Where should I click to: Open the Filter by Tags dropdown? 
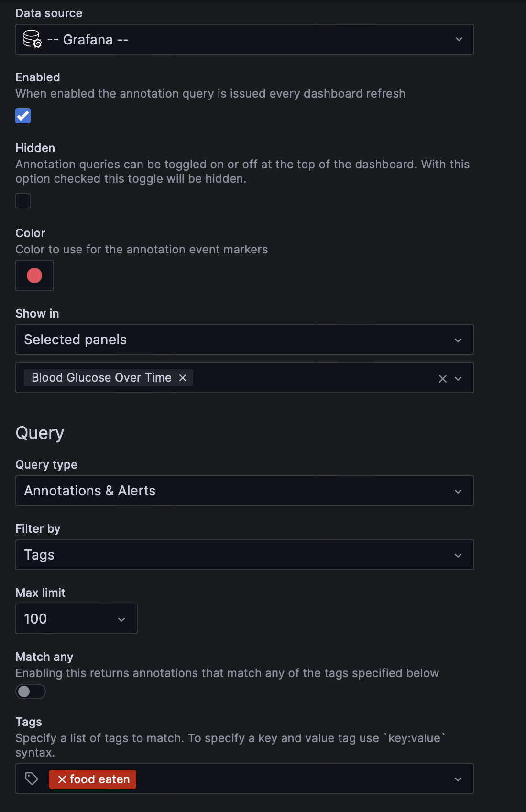[244, 555]
